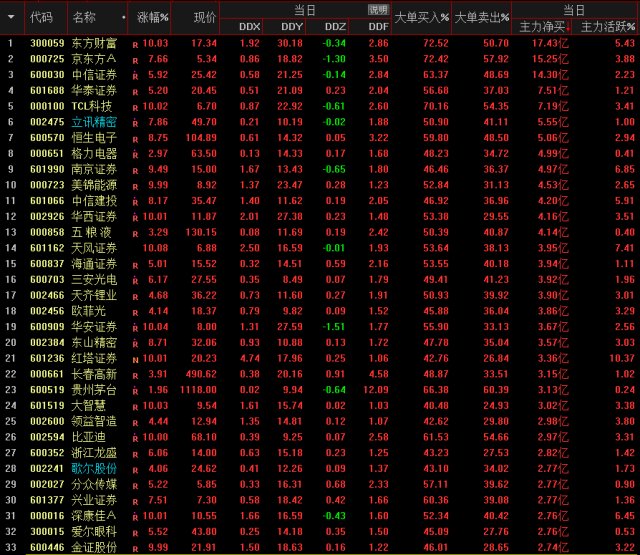
Task: Select stock name 红塔证券
Action: pyautogui.click(x=94, y=358)
